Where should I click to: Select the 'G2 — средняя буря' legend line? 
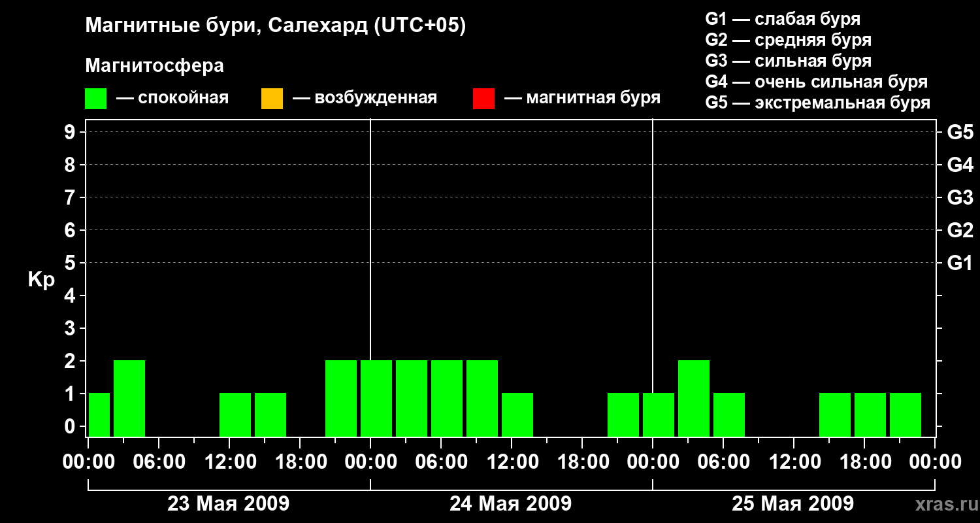point(789,40)
